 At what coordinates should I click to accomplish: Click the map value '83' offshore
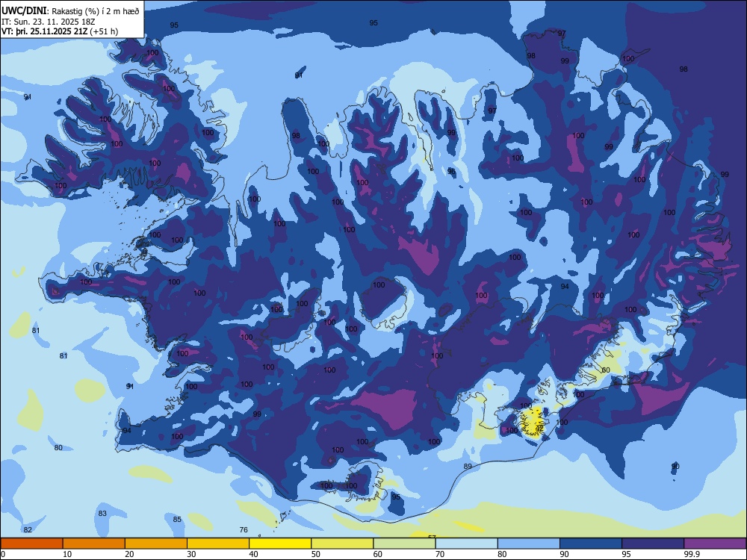point(102,514)
